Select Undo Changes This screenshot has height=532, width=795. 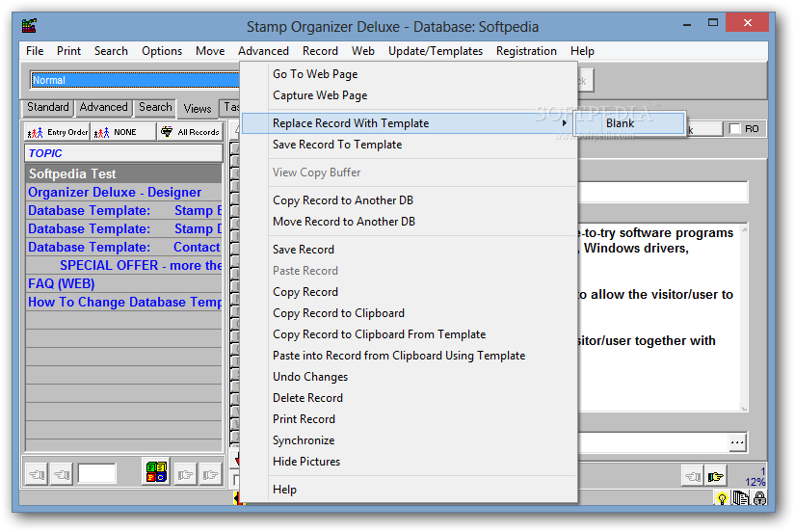point(410,377)
